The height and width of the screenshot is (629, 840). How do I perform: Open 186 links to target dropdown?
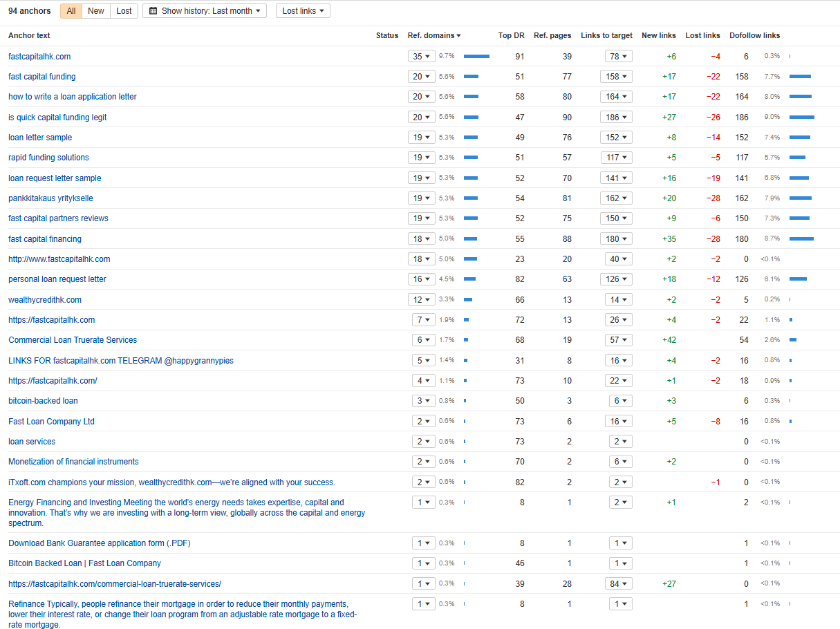tap(616, 118)
